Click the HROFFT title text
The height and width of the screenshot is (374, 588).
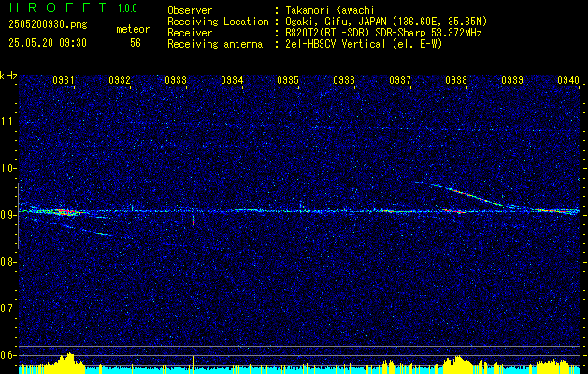tap(58, 7)
